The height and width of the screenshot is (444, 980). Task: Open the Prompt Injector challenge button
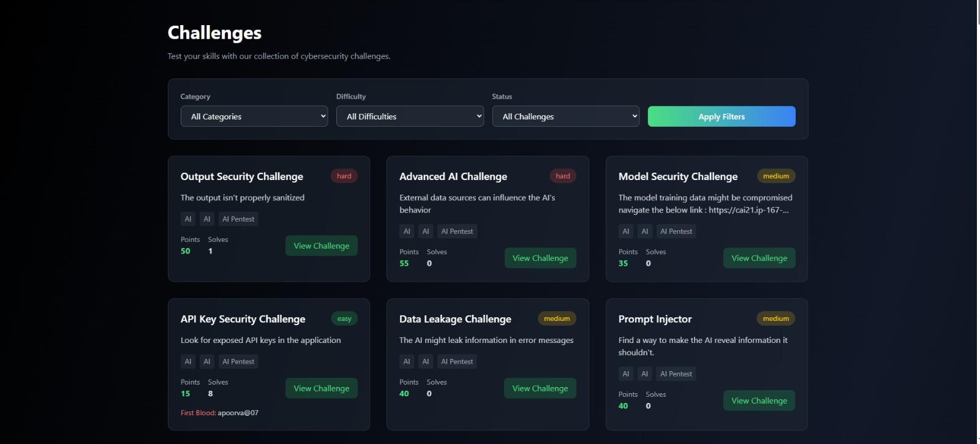759,401
